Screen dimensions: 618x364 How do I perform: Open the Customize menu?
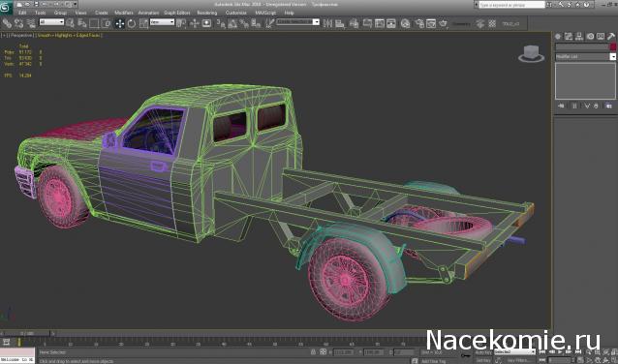coord(235,13)
